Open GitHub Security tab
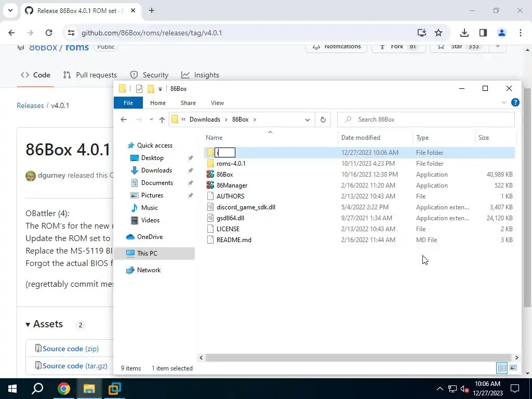The width and height of the screenshot is (532, 399). pyautogui.click(x=149, y=75)
